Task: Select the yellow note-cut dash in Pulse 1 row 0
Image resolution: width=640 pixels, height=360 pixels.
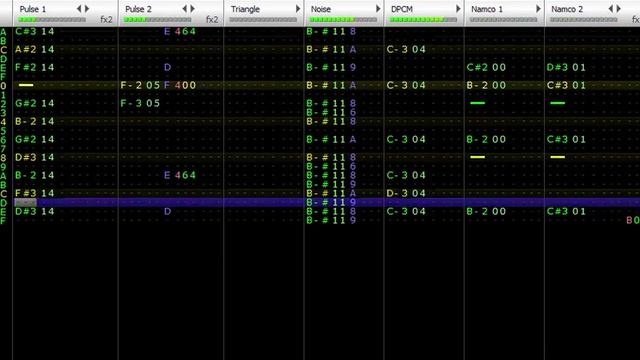Action: tap(26, 85)
